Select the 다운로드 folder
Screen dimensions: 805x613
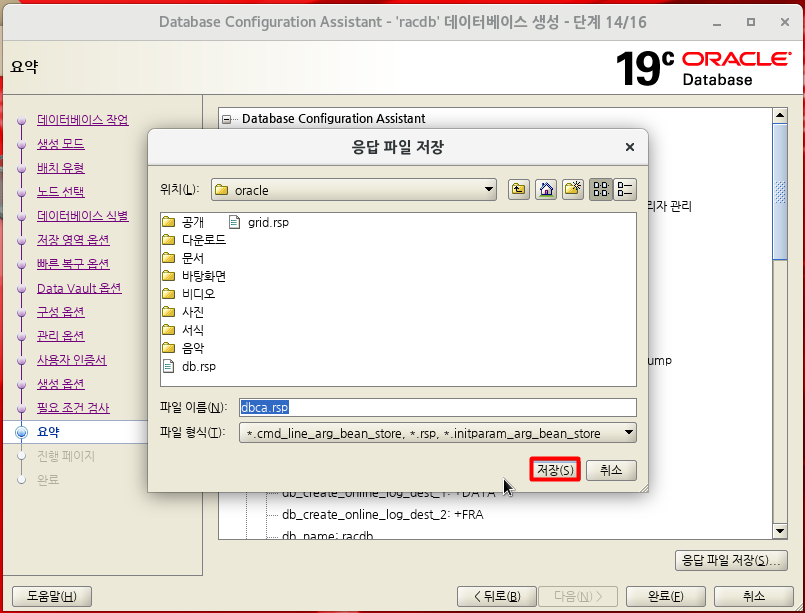click(x=194, y=240)
